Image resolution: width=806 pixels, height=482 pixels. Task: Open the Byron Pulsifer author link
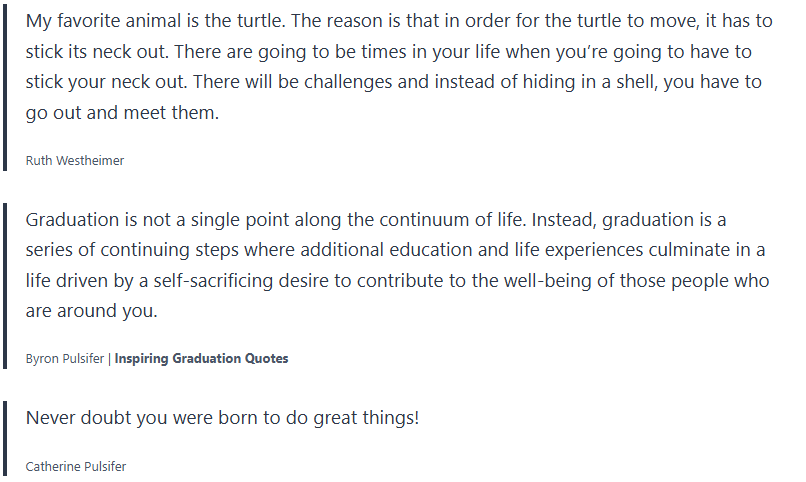[64, 359]
